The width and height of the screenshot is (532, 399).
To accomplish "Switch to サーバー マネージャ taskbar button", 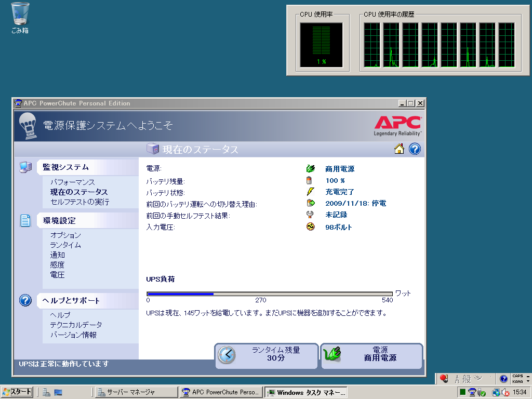I will (136, 392).
